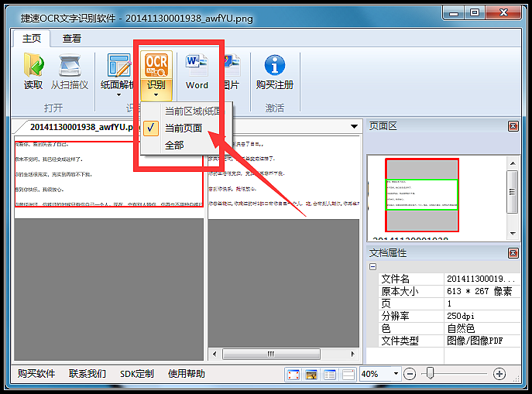Open 联系我们 link
This screenshot has width=532, height=394.
(88, 374)
